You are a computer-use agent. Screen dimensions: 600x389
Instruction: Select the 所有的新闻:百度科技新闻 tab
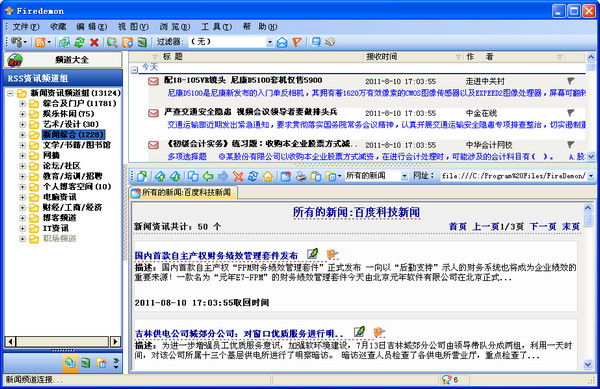point(183,192)
